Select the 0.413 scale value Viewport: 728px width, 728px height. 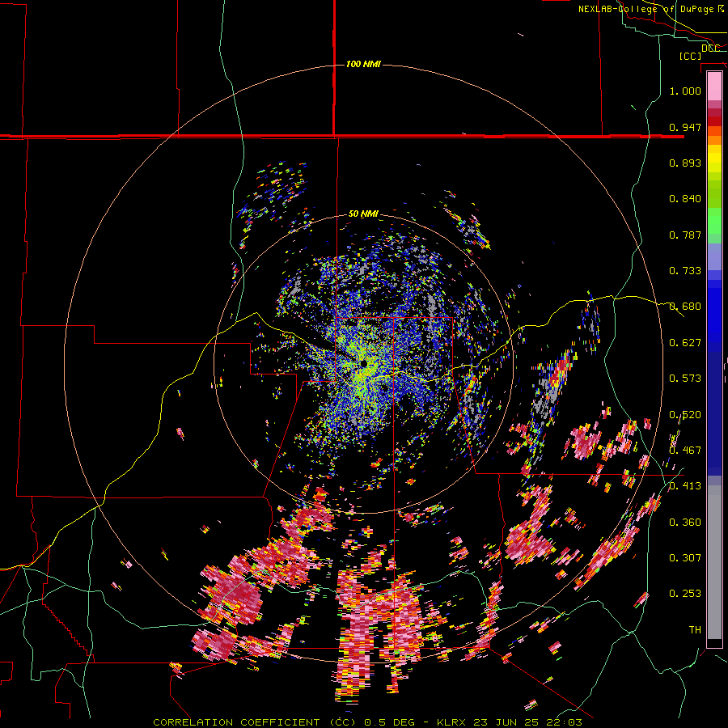pos(685,486)
